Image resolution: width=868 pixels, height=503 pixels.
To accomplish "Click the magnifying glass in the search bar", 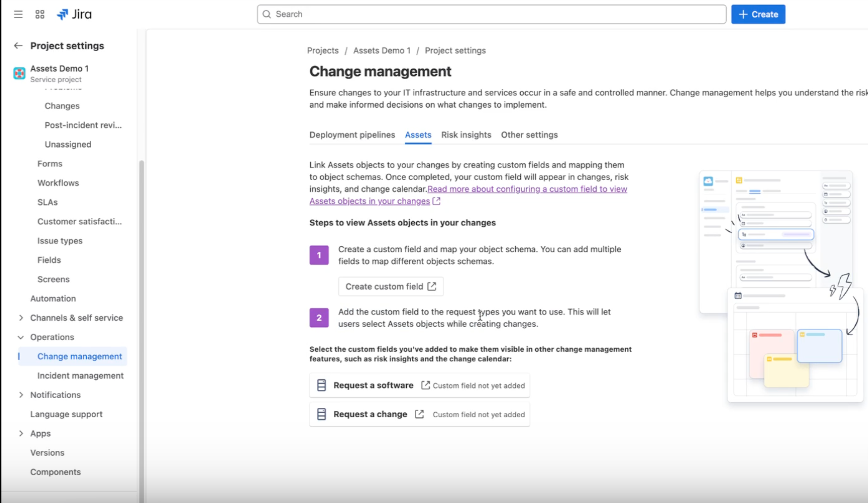I will click(x=267, y=14).
